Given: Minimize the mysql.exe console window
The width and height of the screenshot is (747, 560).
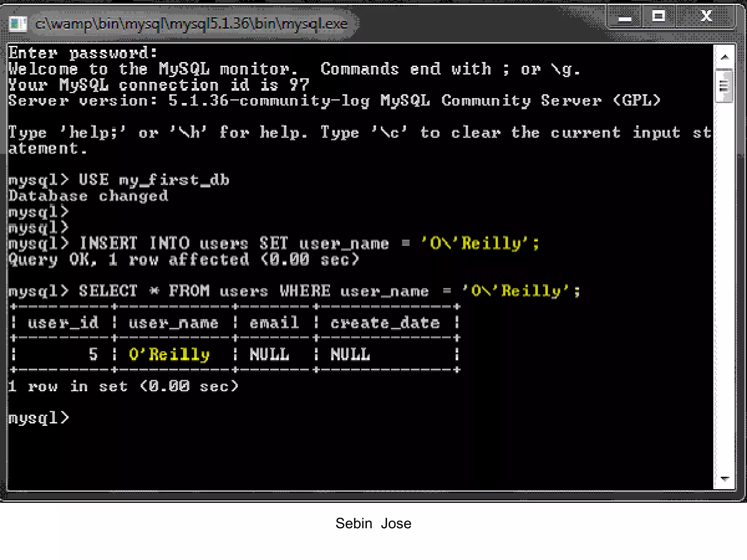Looking at the screenshot, I should (x=624, y=17).
